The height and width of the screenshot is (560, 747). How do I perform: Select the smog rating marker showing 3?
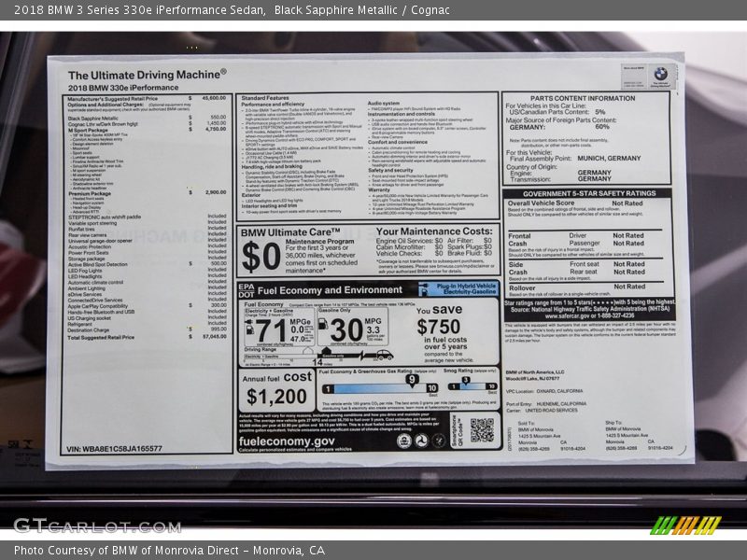coord(466,380)
